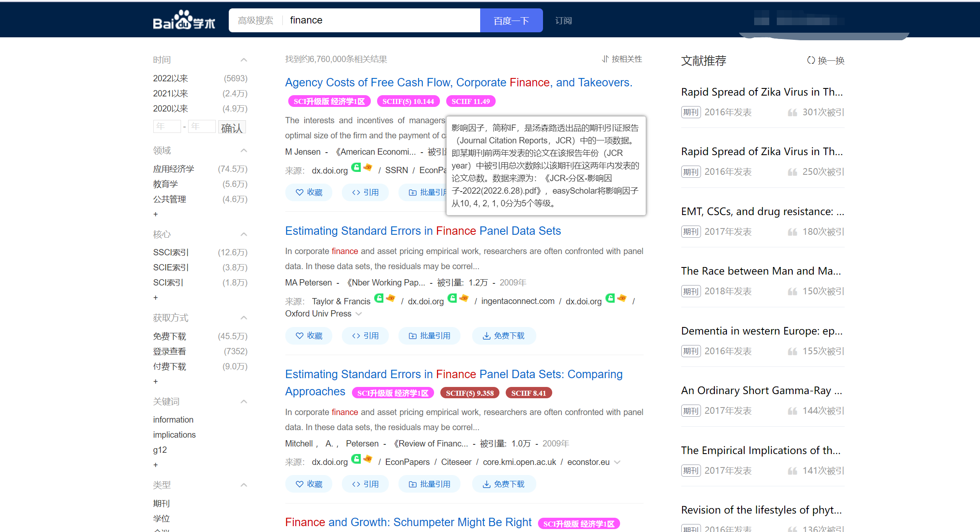Viewport: 980px width, 532px height.
Task: Click SCI升级版 经济学1区 badge on first result
Action: [329, 101]
